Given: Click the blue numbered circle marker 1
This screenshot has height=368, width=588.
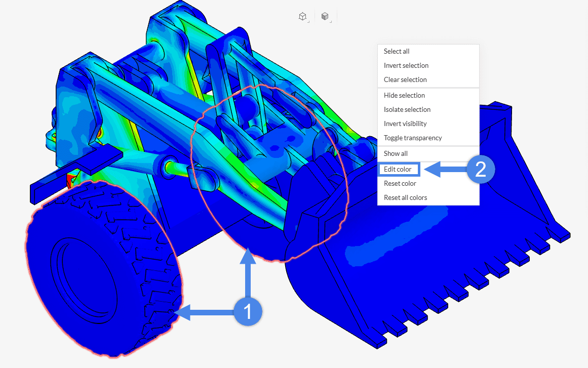Looking at the screenshot, I should point(248,312).
